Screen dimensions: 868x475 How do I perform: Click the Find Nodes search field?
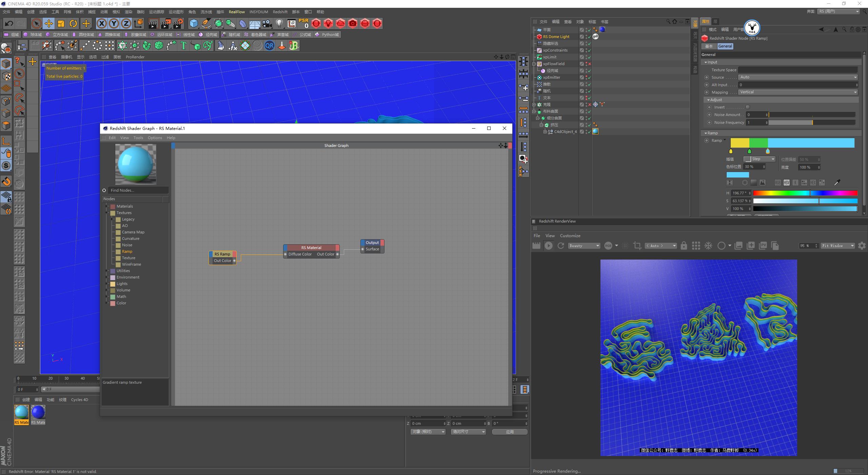coord(137,190)
